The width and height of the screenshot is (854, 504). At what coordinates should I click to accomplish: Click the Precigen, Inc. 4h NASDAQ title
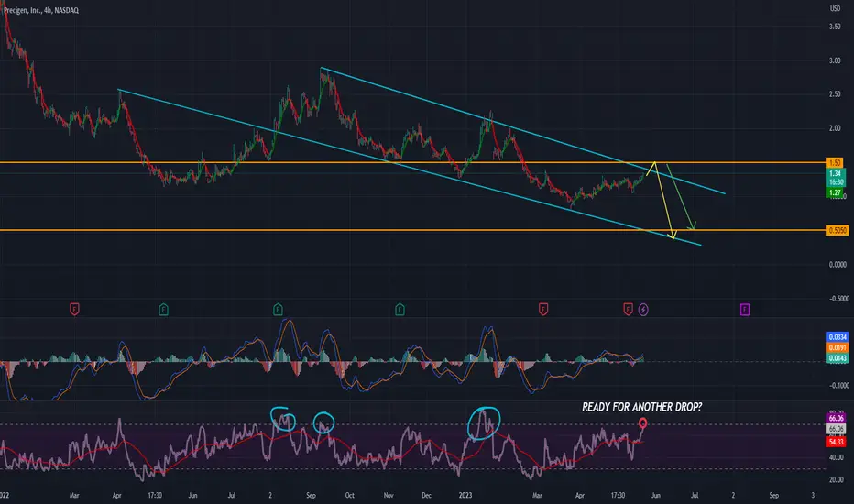pyautogui.click(x=41, y=10)
